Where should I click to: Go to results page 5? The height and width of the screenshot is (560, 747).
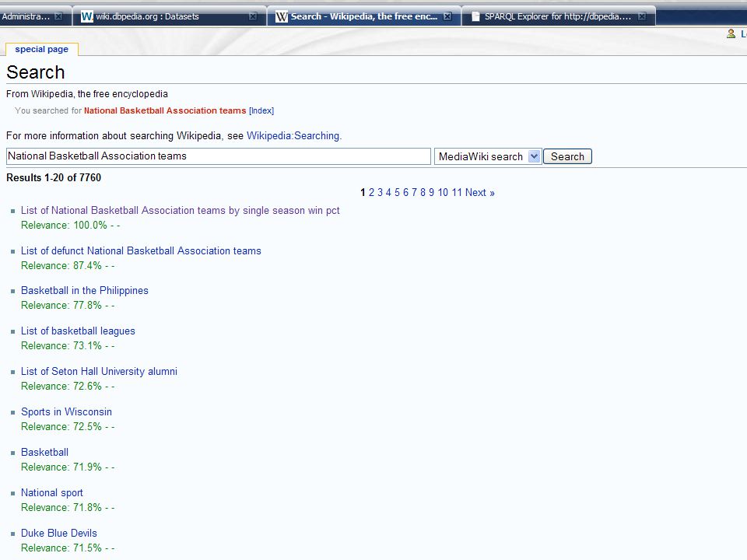[x=397, y=192]
